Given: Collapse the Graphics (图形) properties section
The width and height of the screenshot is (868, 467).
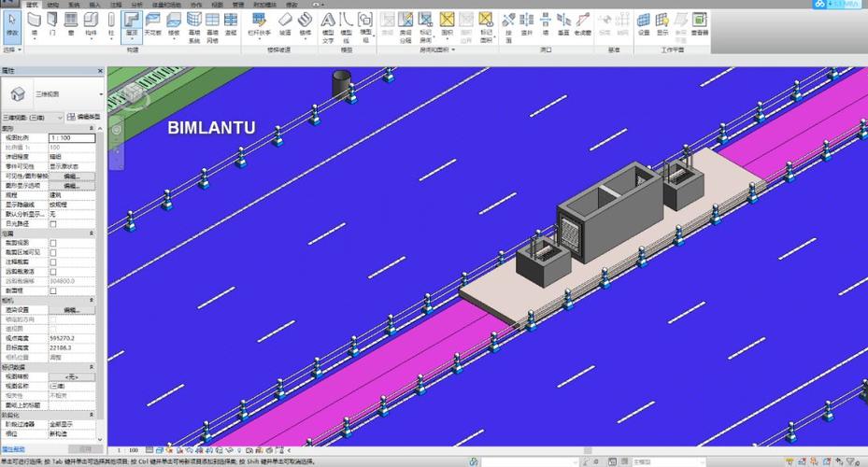Looking at the screenshot, I should coord(92,128).
